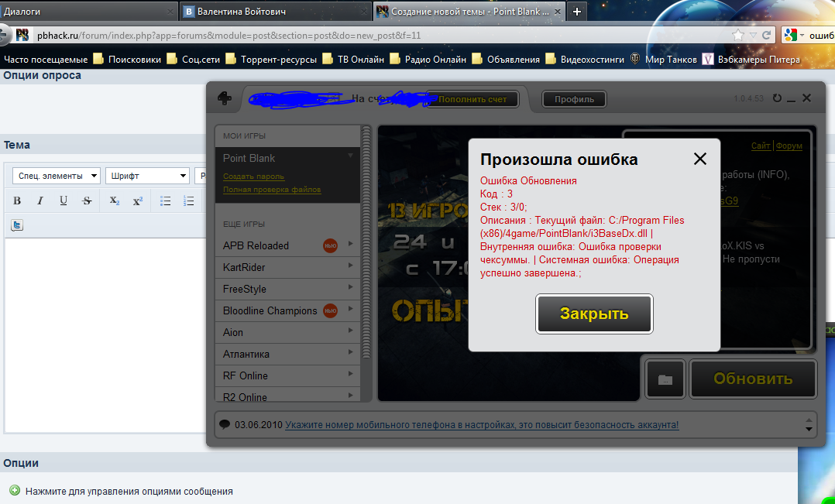The width and height of the screenshot is (835, 504).
Task: Open the Соц.сети bookmarks folder
Action: click(194, 59)
